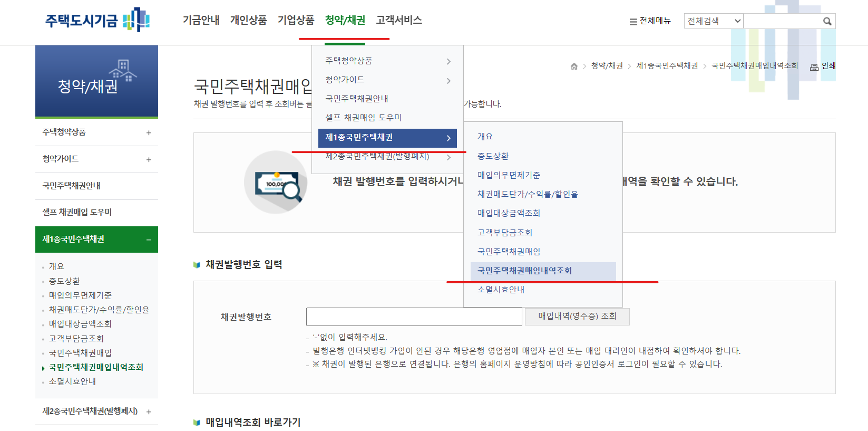This screenshot has height=431, width=868.
Task: Click the 채권발행번호 input field
Action: [x=414, y=317]
